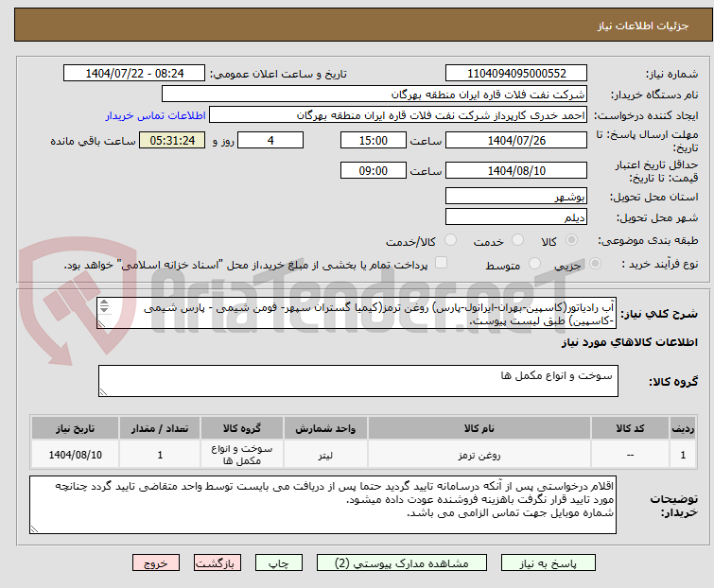Toggle the اسناد خزانه اسلامی payment checkbox
This screenshot has height=588, width=714.
click(441, 265)
